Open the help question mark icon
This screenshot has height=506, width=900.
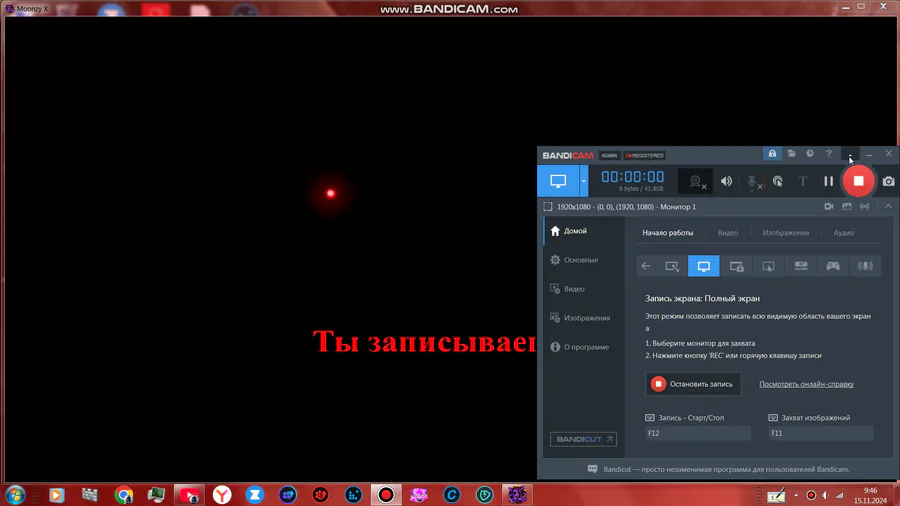click(829, 154)
